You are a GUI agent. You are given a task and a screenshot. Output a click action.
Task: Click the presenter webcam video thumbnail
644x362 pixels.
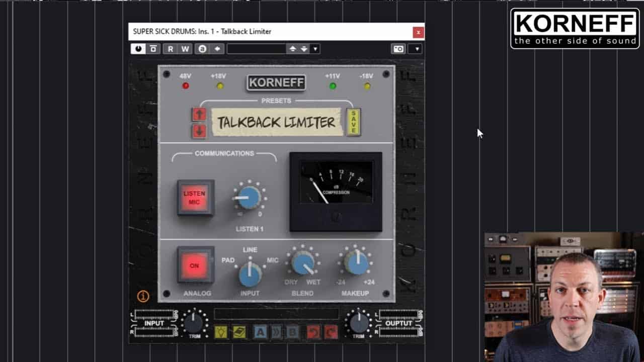point(564,297)
